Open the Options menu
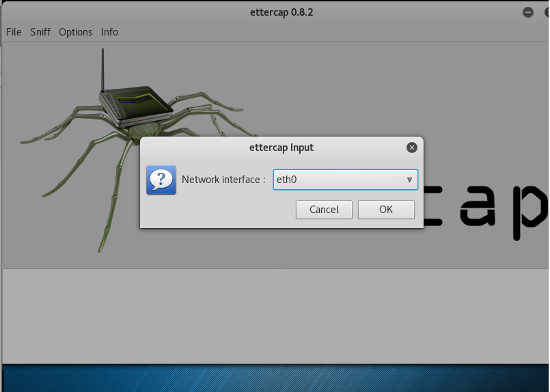This screenshot has height=392, width=550. [75, 32]
